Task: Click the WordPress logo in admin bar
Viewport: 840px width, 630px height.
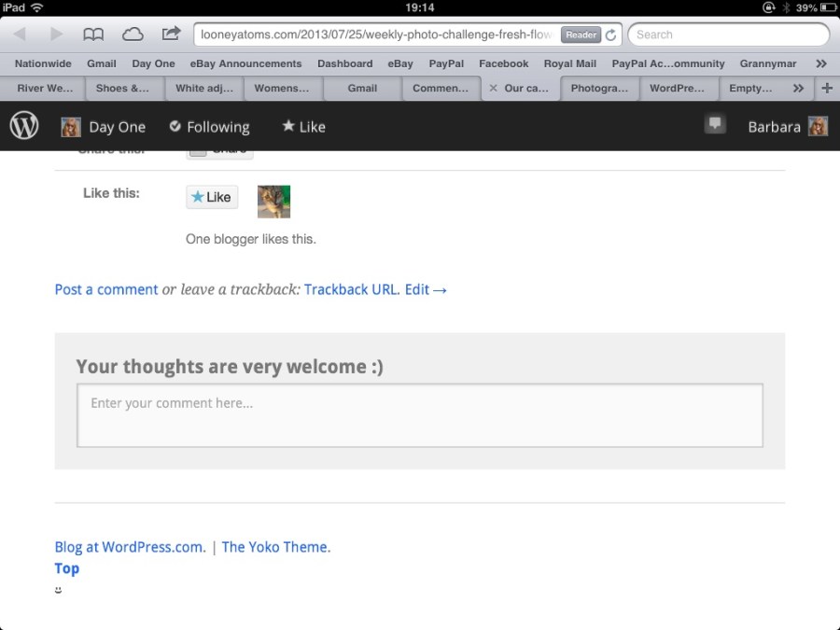Action: click(x=24, y=126)
